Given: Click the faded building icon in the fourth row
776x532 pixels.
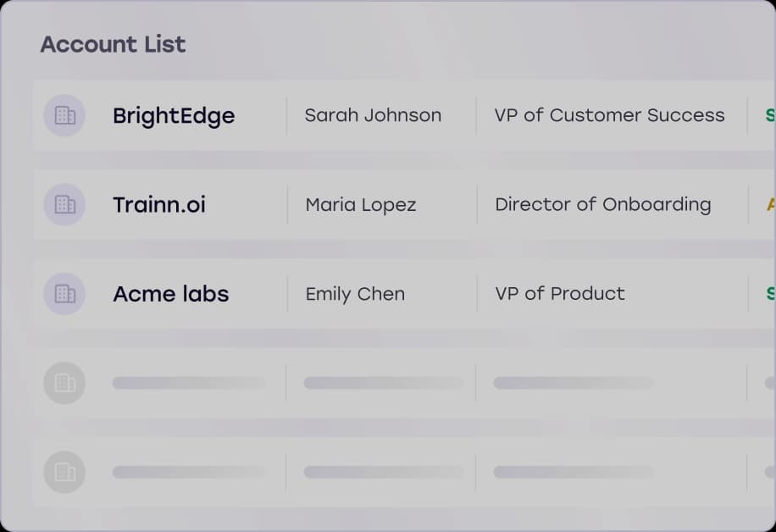Looking at the screenshot, I should pos(64,383).
